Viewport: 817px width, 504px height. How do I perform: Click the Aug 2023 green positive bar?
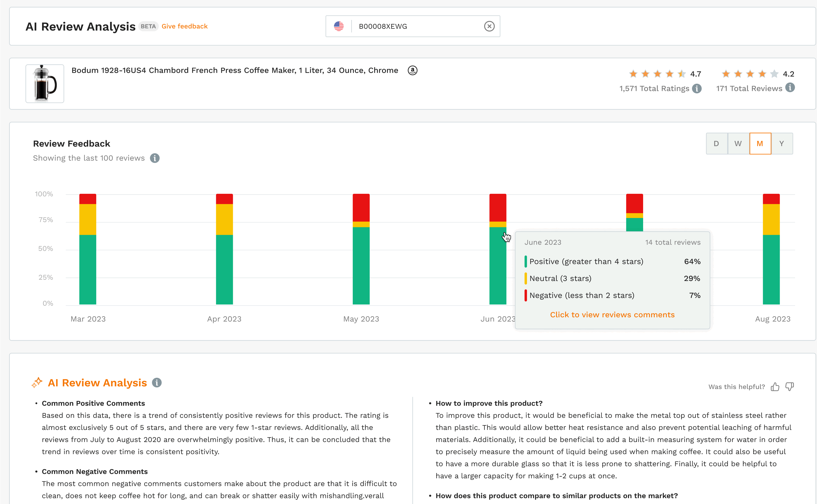point(771,269)
